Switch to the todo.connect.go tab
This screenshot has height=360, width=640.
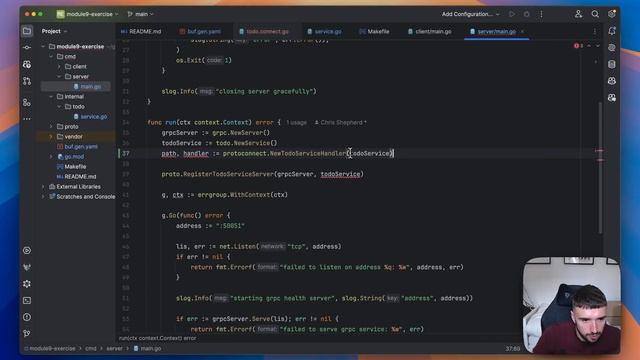(x=264, y=31)
